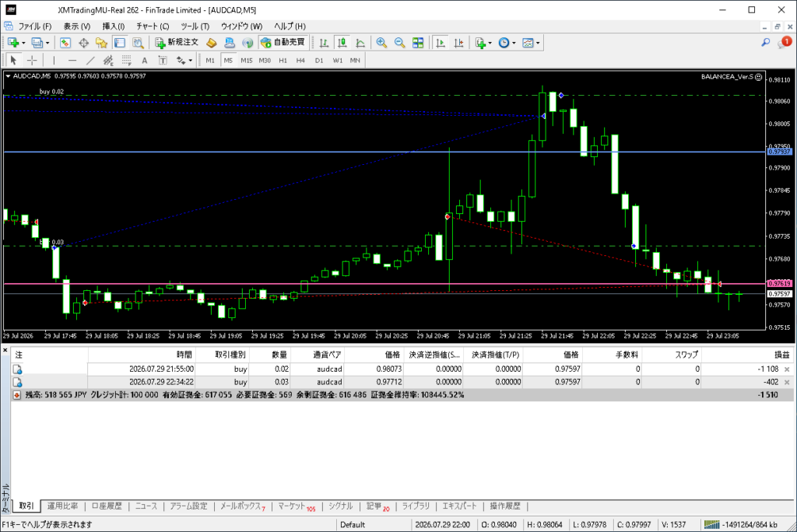The height and width of the screenshot is (532, 797).
Task: Open the チャート (C) menu
Action: (x=153, y=26)
